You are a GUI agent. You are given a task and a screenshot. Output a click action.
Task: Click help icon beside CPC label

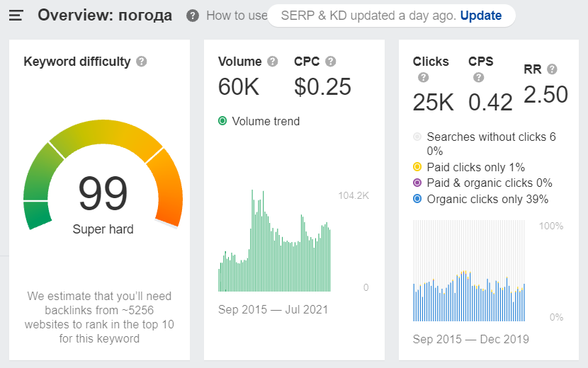click(x=331, y=62)
